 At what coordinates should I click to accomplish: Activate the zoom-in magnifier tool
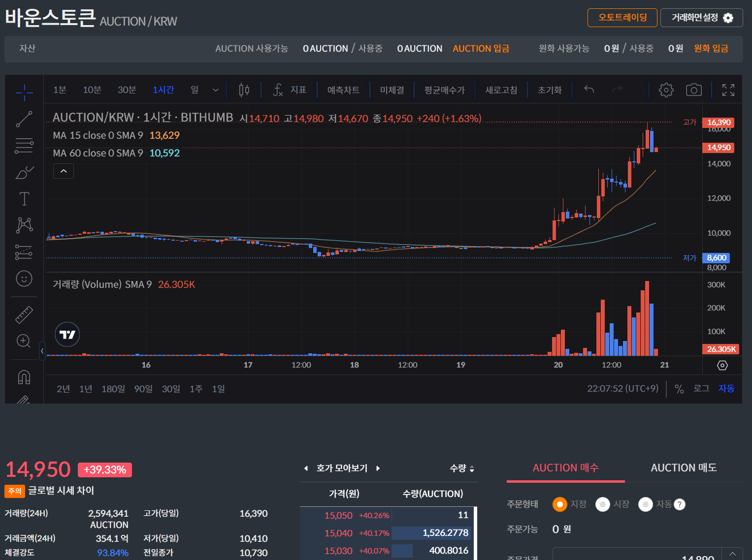click(24, 341)
